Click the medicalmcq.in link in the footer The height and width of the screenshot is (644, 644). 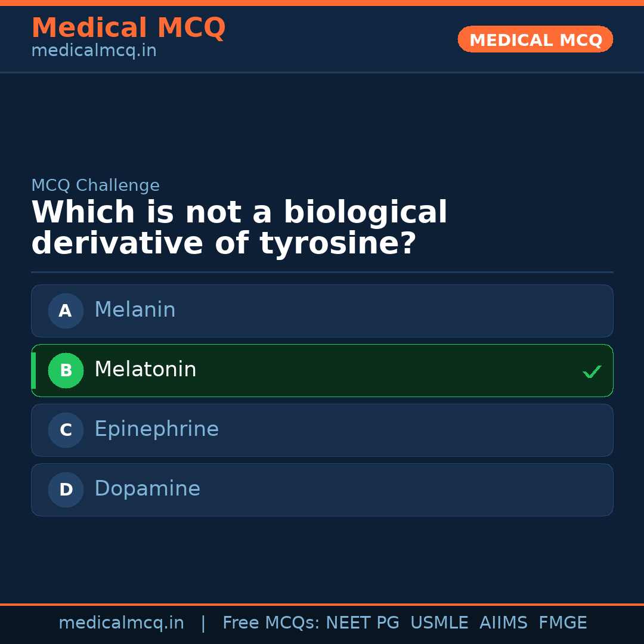point(121,622)
